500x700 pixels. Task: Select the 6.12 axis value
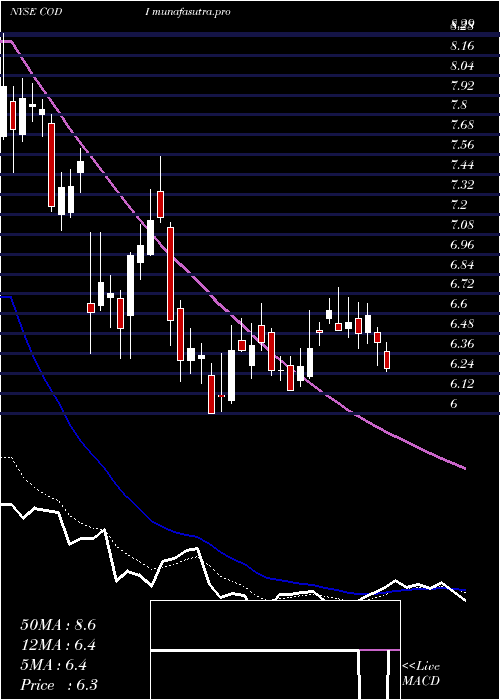462,383
